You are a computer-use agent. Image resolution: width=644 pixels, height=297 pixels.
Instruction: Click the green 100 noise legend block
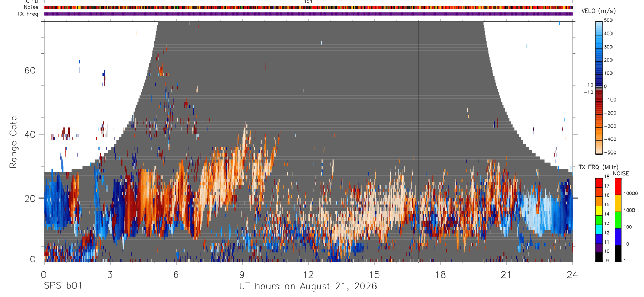(x=618, y=220)
